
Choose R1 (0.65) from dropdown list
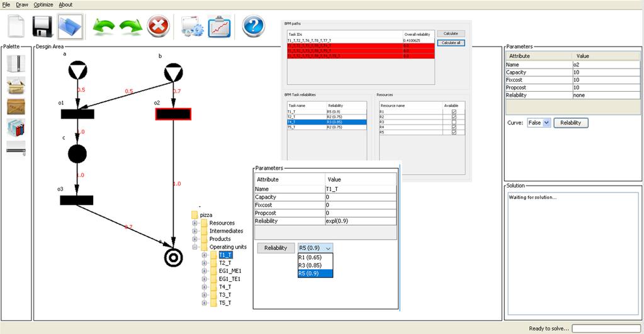pyautogui.click(x=315, y=257)
